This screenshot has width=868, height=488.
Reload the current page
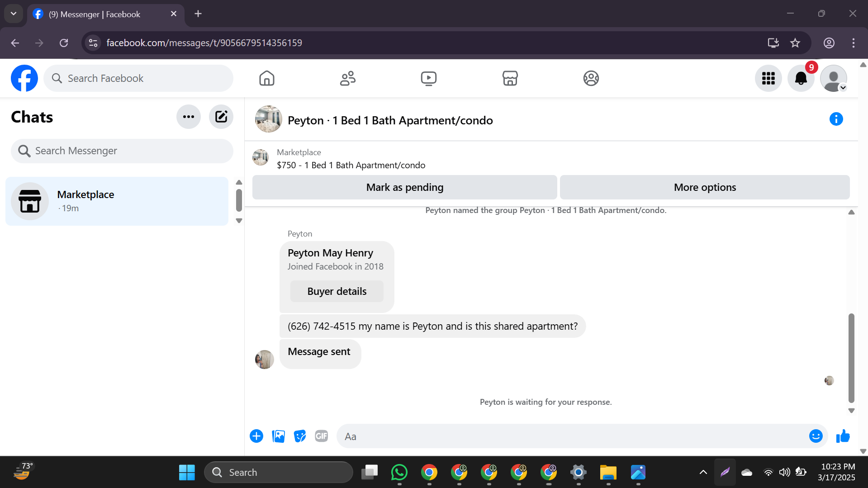pyautogui.click(x=64, y=43)
